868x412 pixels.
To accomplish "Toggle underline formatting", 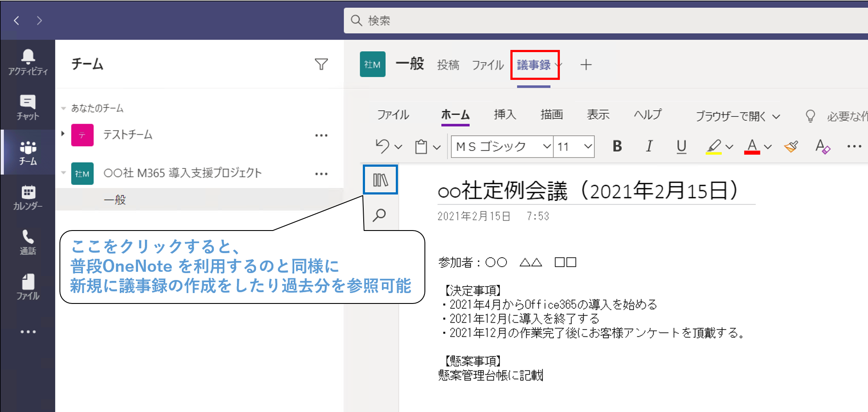I will point(681,146).
